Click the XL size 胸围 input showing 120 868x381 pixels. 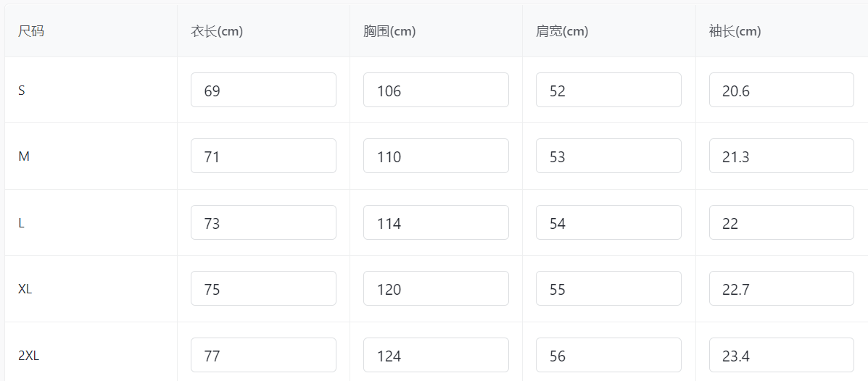[x=436, y=288]
